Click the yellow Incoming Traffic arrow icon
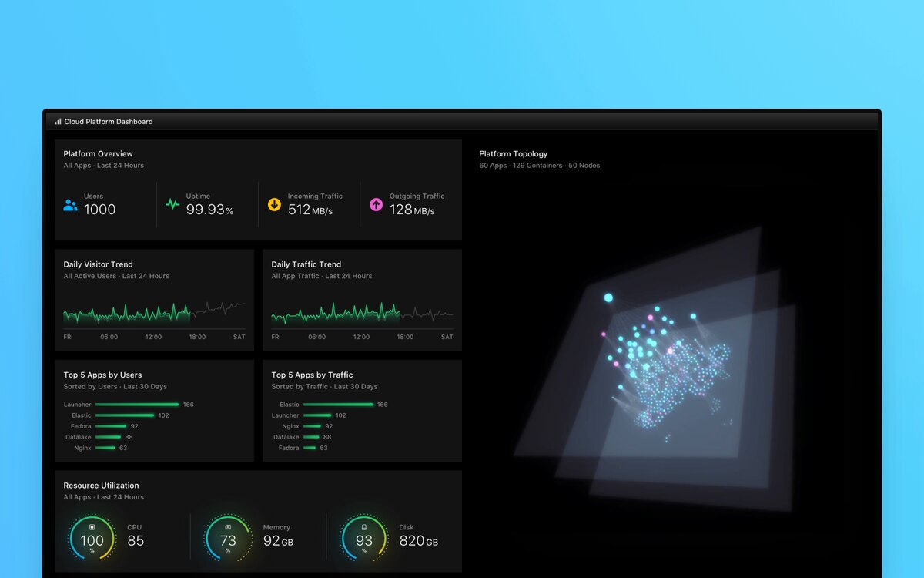The image size is (924, 578). pos(274,205)
